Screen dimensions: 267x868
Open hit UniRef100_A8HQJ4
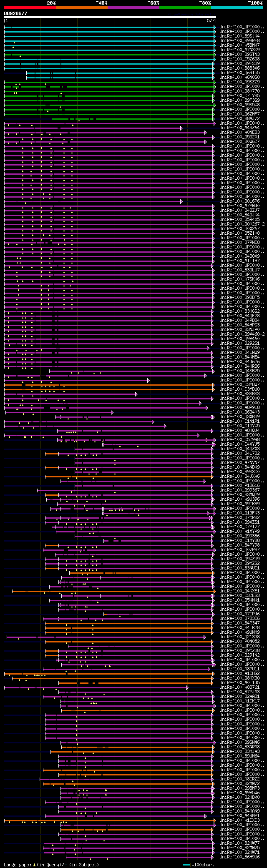[x=239, y=430]
